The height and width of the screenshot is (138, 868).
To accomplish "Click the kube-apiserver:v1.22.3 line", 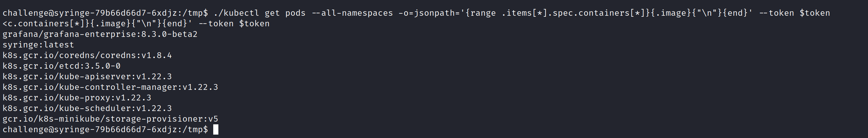I will point(87,77).
